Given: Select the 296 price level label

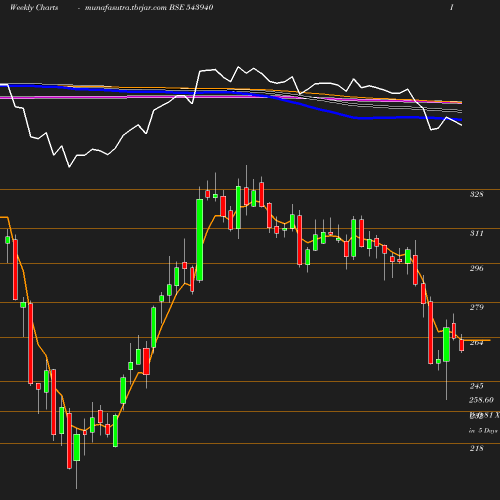Looking at the screenshot, I should pyautogui.click(x=476, y=268).
